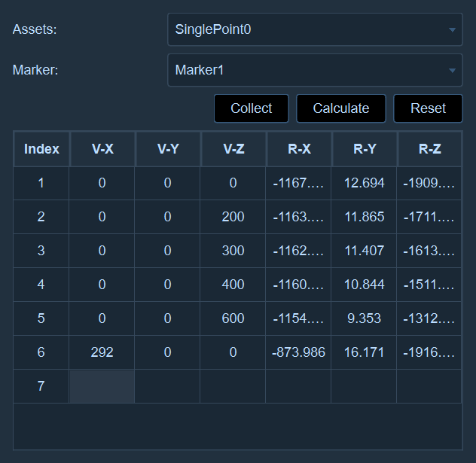This screenshot has height=463, width=476.
Task: Select index cell 2
Action: (x=41, y=217)
